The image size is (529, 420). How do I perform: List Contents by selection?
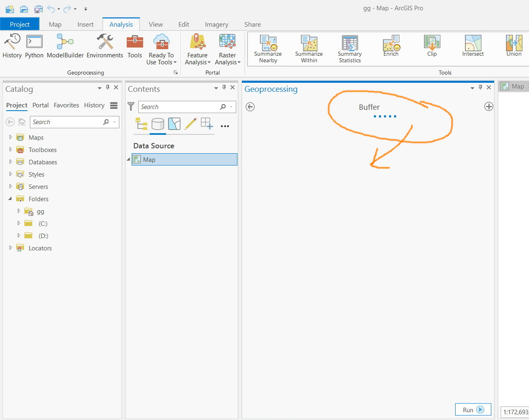[x=174, y=124]
